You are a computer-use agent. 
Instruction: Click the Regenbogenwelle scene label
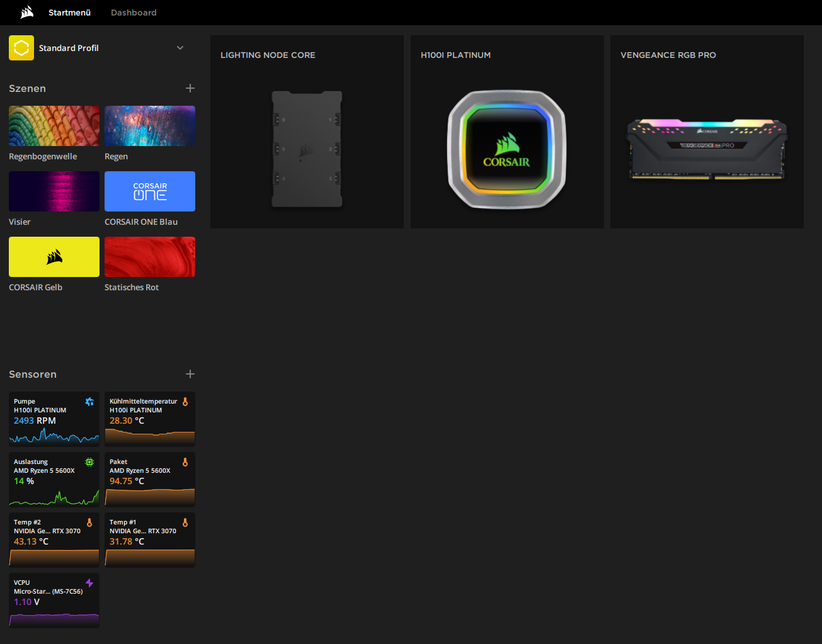(43, 156)
